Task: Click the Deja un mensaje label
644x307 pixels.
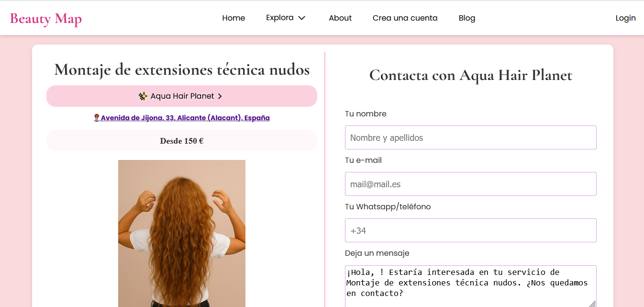Action: coord(377,253)
